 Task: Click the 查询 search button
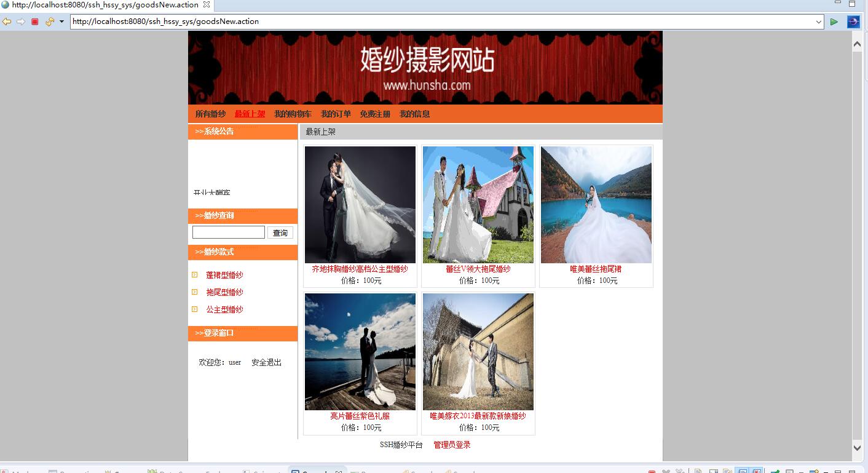coord(280,233)
